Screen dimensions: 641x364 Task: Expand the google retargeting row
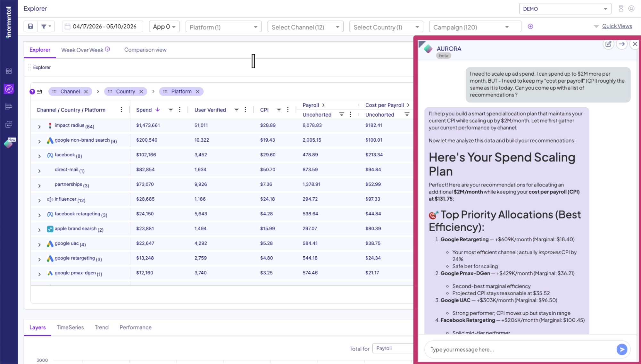click(x=39, y=260)
